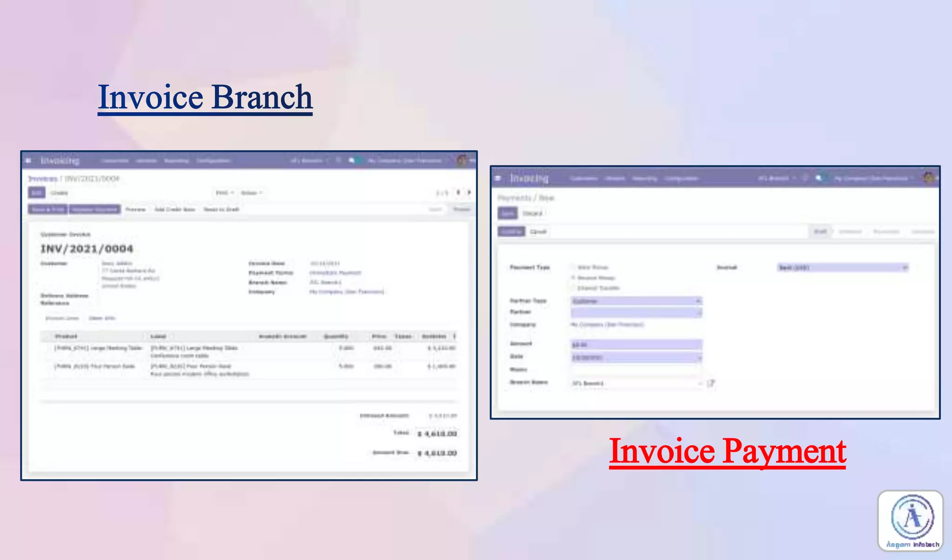The image size is (952, 560).
Task: Click Add Credit Note on the invoice
Action: [x=174, y=210]
